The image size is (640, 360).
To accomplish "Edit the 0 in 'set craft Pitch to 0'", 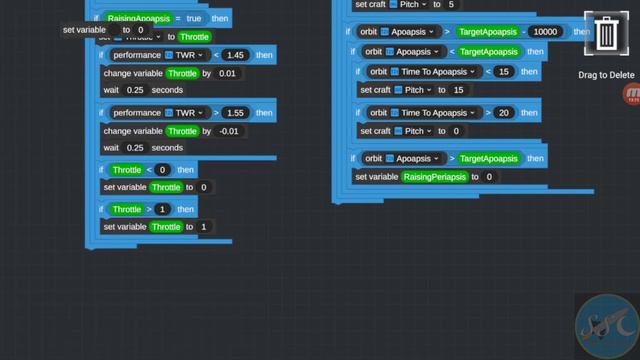I will coord(456,131).
